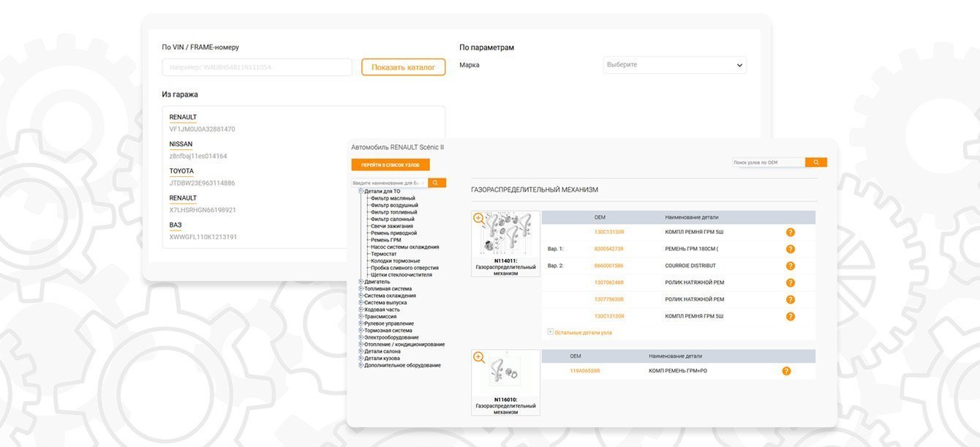Select 'Свечи зажигания' in the tree
This screenshot has width=980, height=447.
coord(392,226)
